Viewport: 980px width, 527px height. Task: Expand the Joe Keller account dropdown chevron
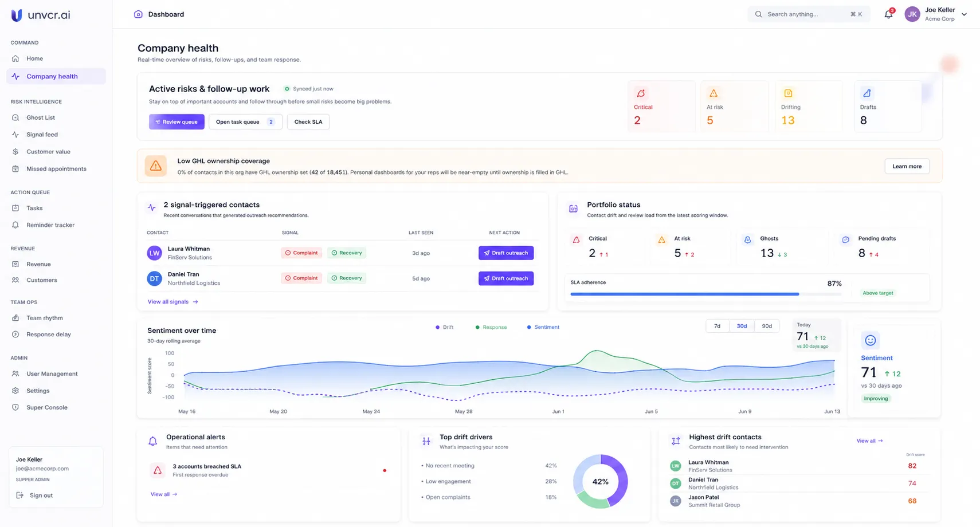click(x=964, y=14)
